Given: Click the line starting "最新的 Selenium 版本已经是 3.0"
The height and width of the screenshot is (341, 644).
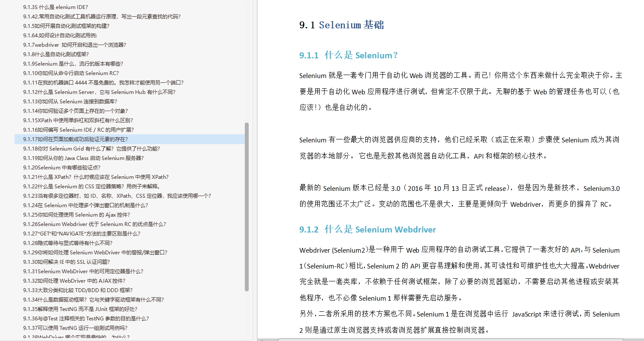Looking at the screenshot, I should click(460, 188).
